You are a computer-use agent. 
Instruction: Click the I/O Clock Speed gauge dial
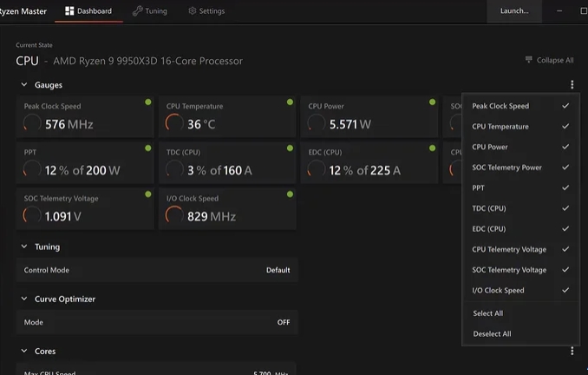coord(174,215)
